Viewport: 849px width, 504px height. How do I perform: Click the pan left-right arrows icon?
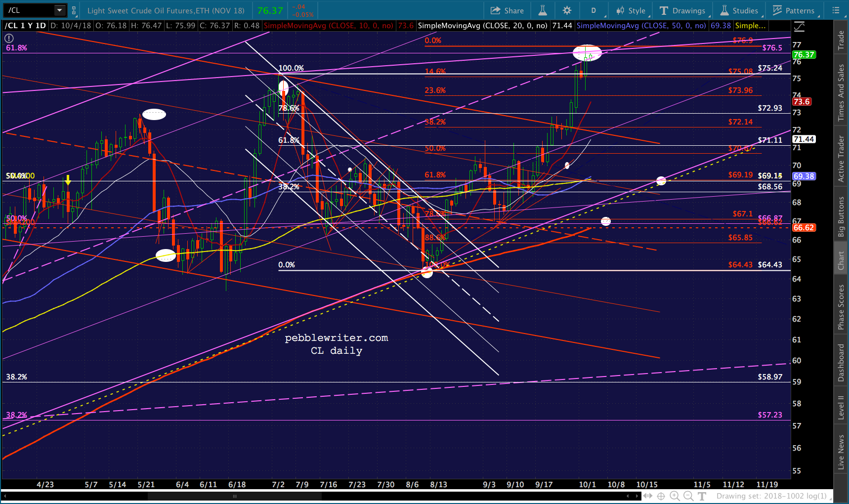pos(647,496)
